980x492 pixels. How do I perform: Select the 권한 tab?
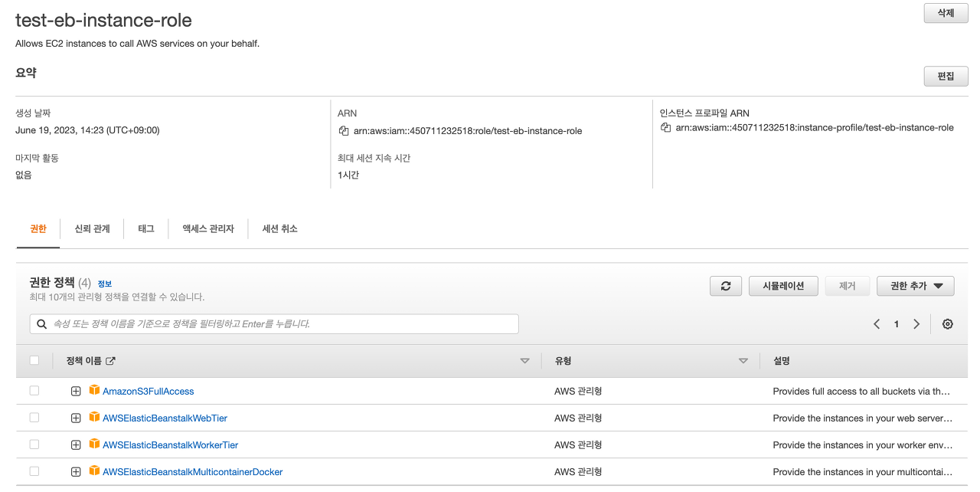coord(38,228)
